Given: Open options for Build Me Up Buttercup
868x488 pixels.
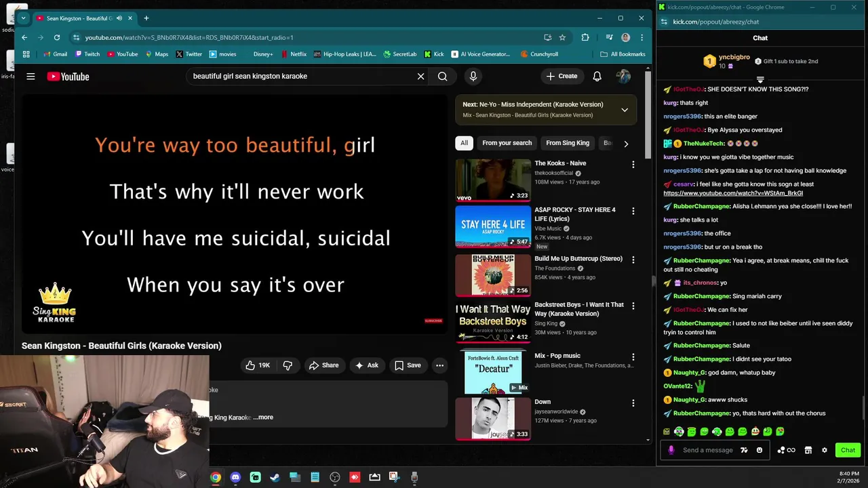Looking at the screenshot, I should coord(633,260).
